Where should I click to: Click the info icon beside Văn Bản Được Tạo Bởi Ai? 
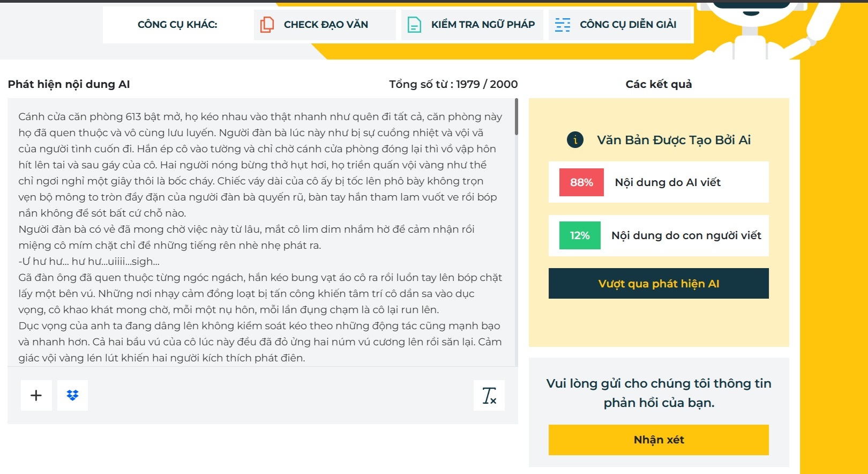(x=575, y=140)
